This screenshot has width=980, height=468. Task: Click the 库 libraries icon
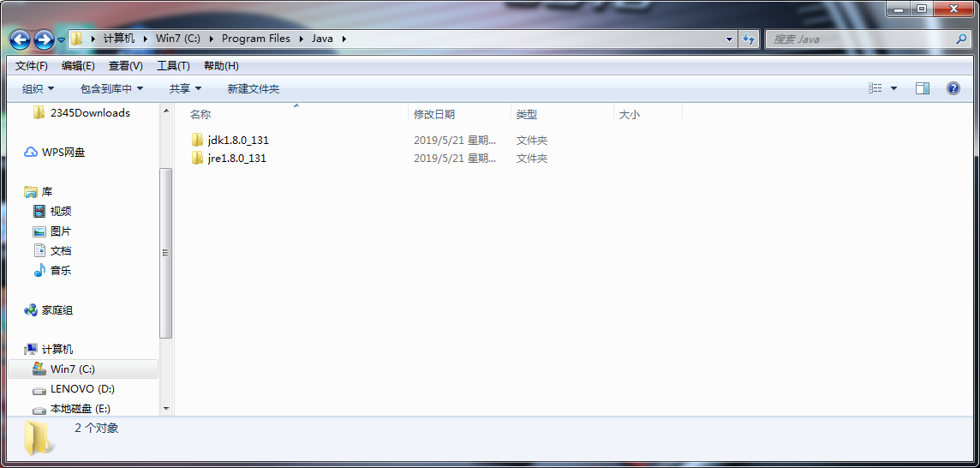[31, 191]
